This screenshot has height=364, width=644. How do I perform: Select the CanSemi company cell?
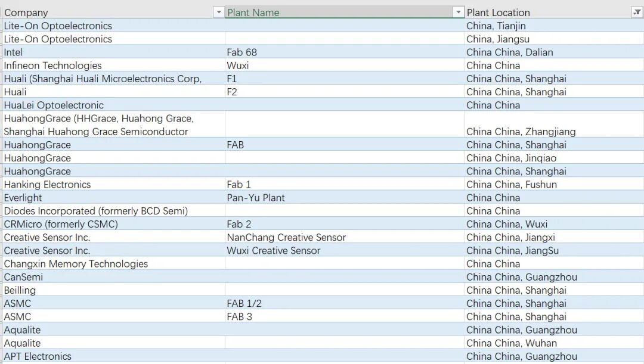[x=113, y=276]
